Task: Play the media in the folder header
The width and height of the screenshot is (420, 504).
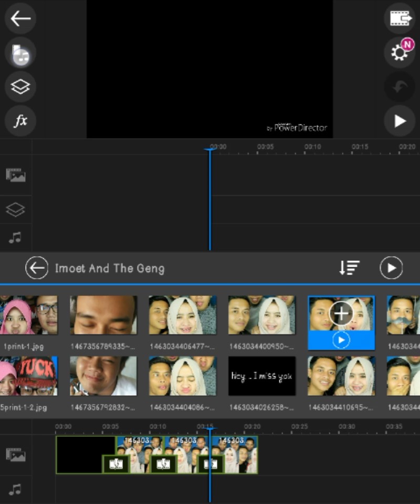Action: coord(391,268)
